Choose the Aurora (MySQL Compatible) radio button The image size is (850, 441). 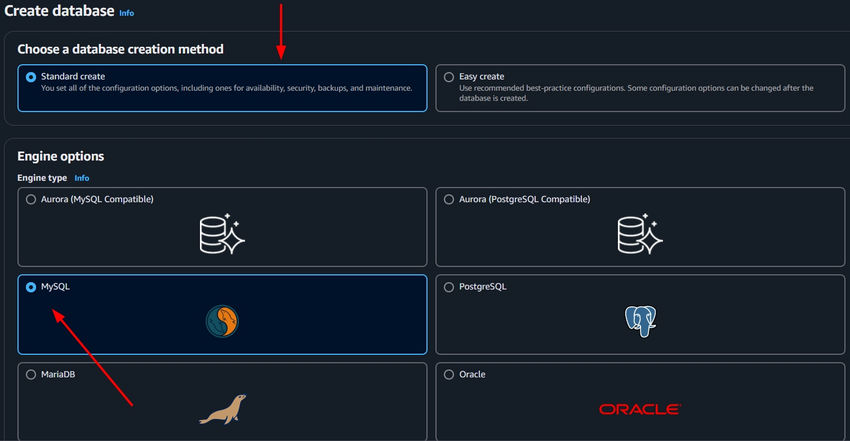coord(31,199)
